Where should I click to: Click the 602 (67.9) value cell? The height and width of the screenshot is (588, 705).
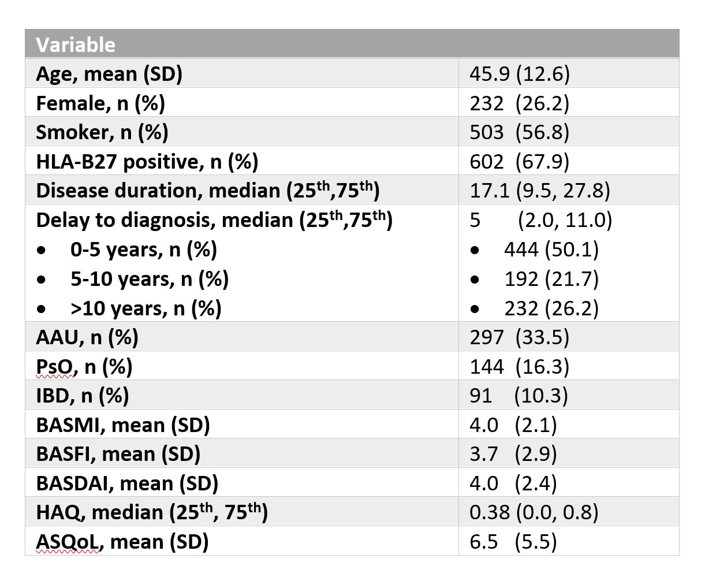pyautogui.click(x=519, y=162)
